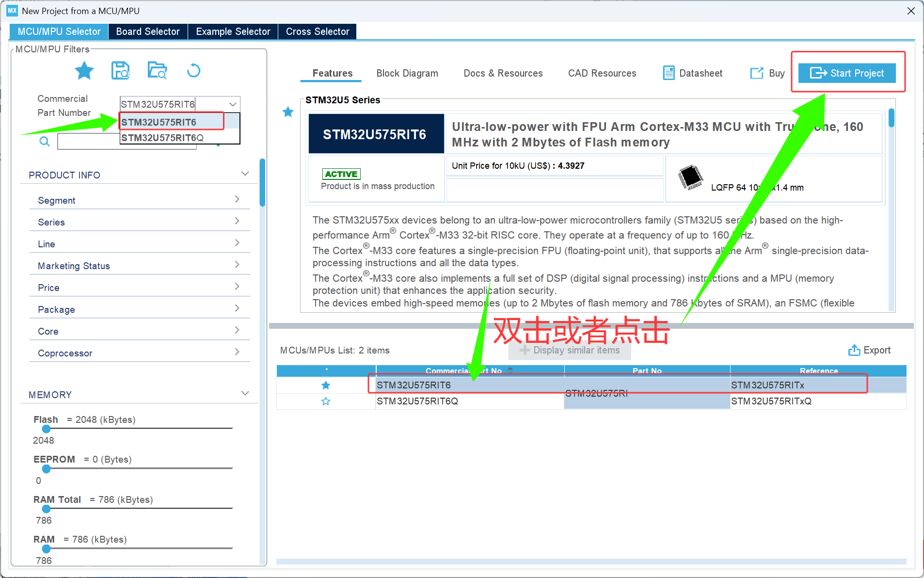Adjust the EEPROM slider handle
Viewport: 924px width, 578px height.
[x=46, y=469]
